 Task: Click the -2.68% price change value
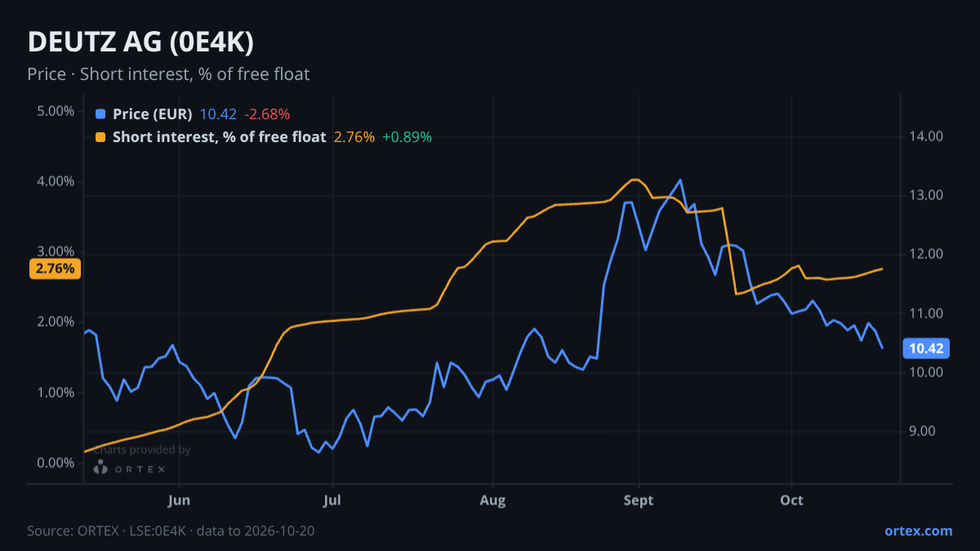(267, 114)
